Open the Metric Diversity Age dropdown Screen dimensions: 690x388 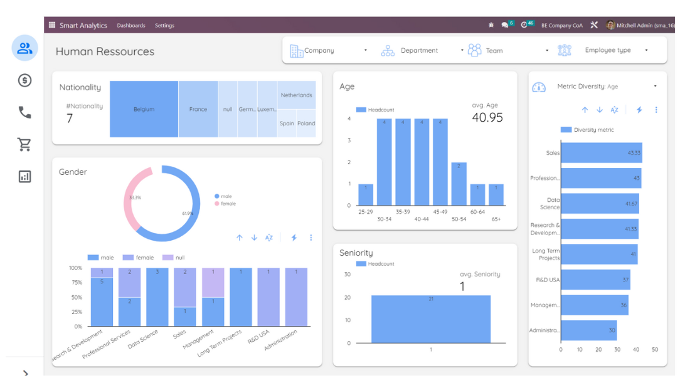[607, 86]
